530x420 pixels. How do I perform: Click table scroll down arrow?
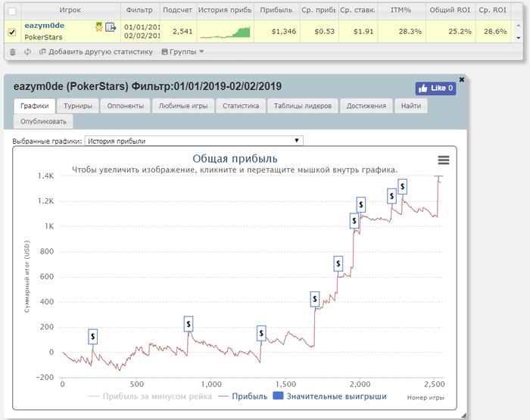pos(518,38)
